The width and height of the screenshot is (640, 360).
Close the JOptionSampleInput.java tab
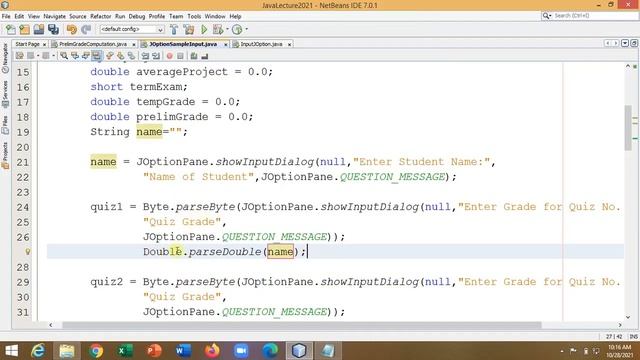coord(226,44)
